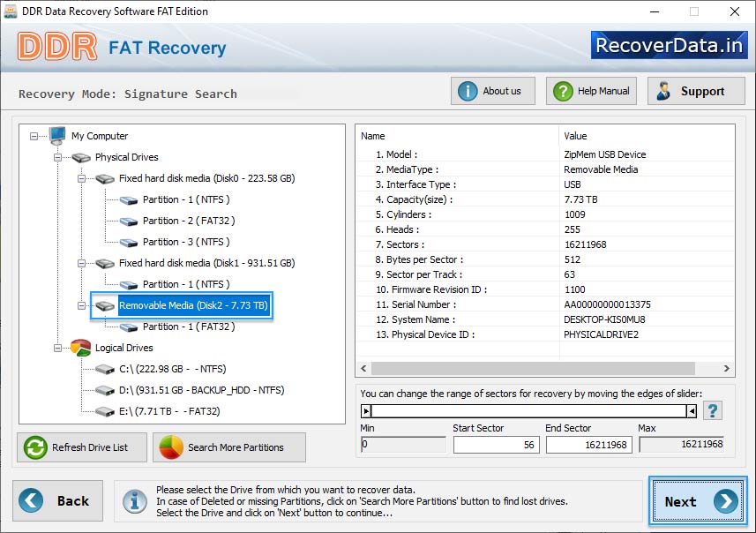Click Disk0 Partition - 2 (FAT32) icon

129,221
